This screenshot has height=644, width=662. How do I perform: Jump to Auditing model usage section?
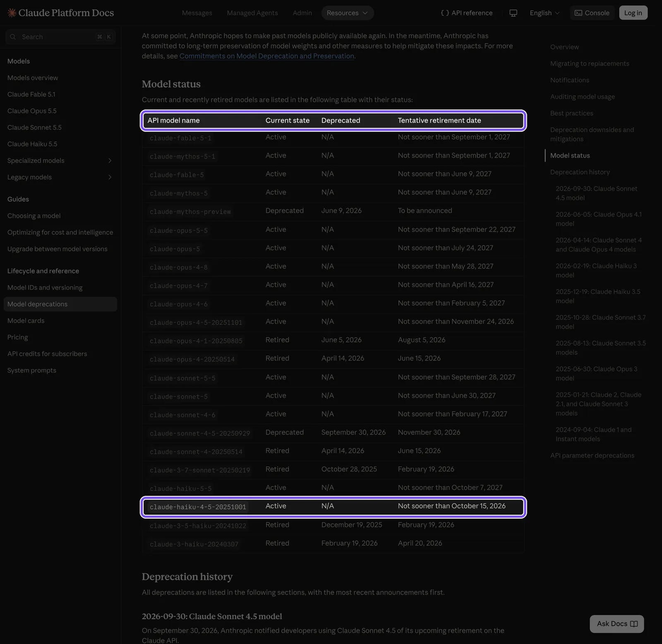pos(583,97)
